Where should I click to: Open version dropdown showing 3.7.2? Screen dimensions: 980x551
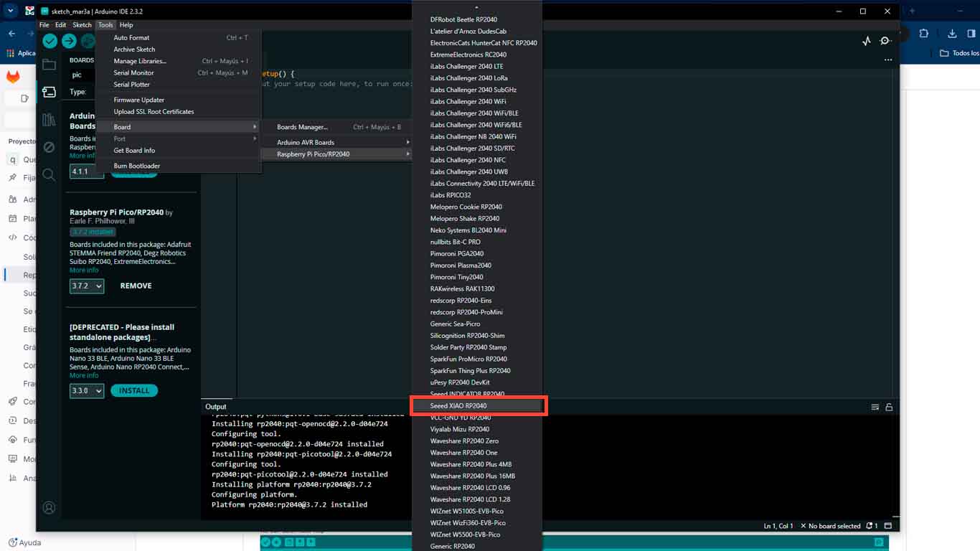(x=87, y=286)
